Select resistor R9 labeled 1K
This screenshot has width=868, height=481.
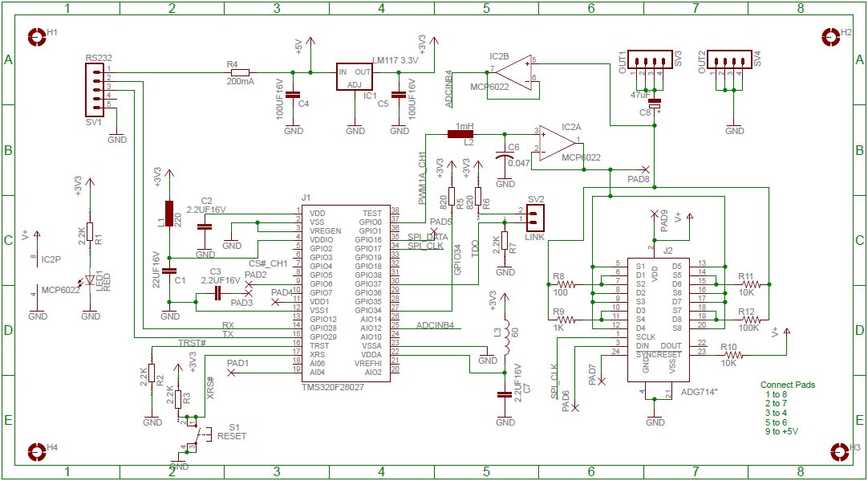click(x=567, y=320)
